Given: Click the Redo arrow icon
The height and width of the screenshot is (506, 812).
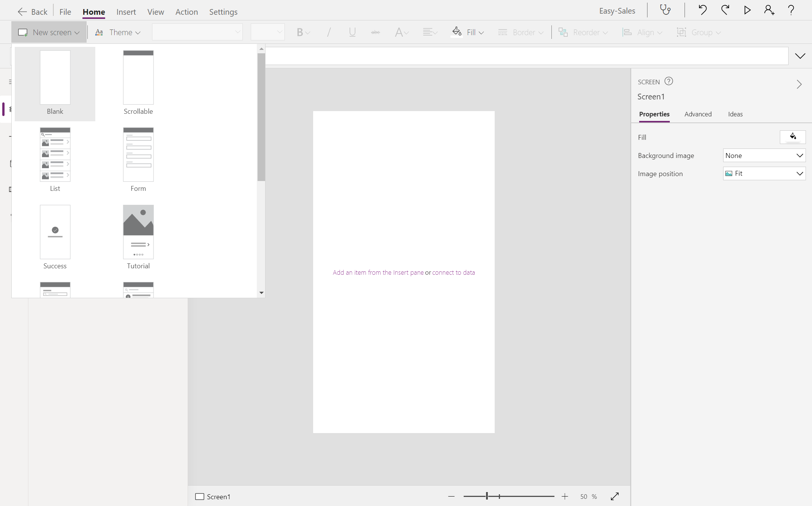Looking at the screenshot, I should [725, 10].
